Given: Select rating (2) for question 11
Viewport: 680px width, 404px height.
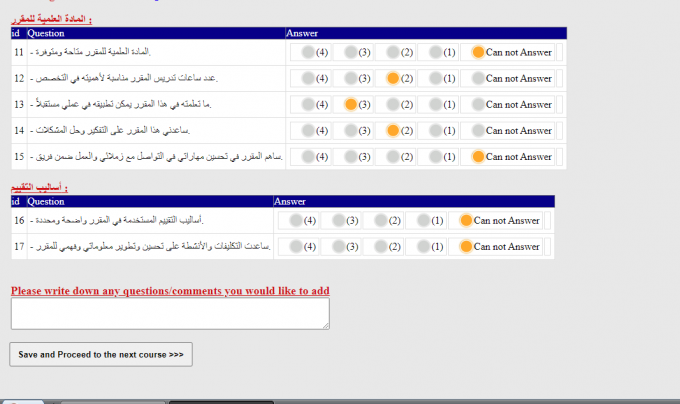Looking at the screenshot, I should [x=393, y=52].
